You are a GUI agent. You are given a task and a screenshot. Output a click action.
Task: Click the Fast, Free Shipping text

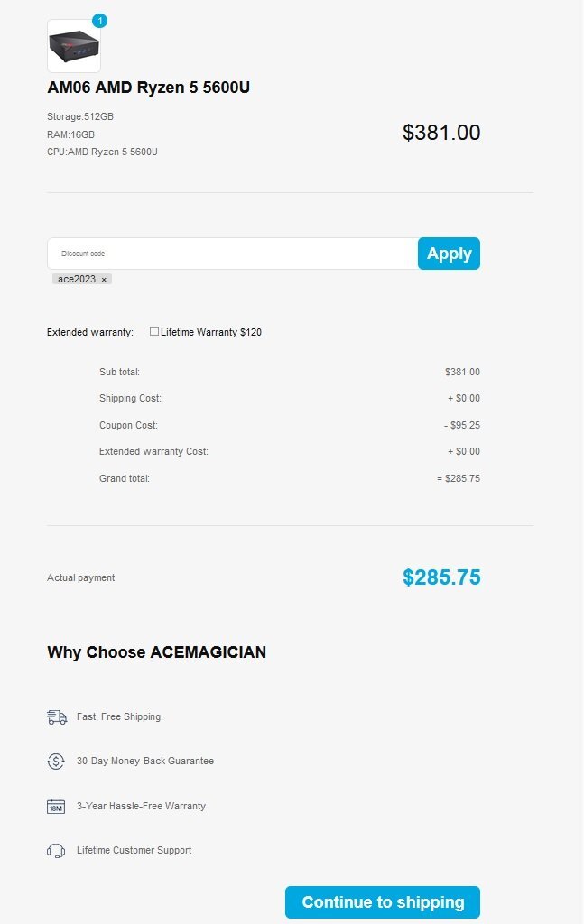click(x=120, y=717)
